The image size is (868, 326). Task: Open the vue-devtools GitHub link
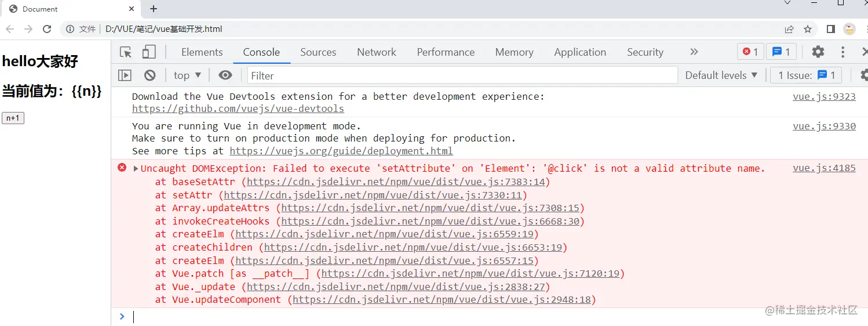238,109
